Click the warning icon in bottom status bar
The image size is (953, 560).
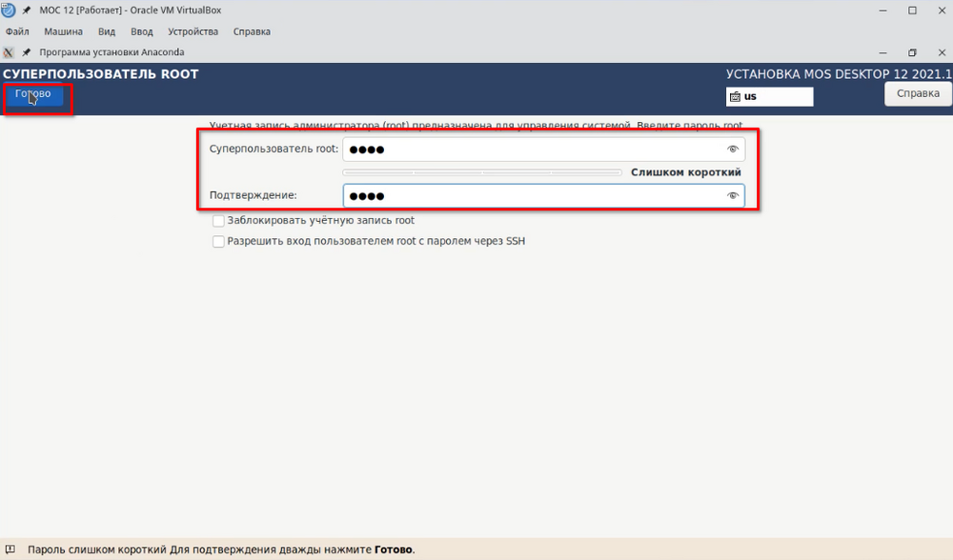[x=10, y=550]
